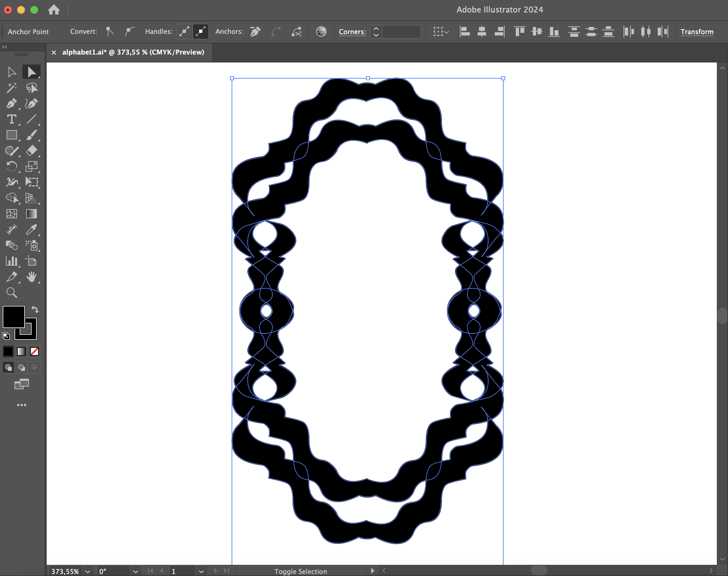Increase the Corners radius stepper
The height and width of the screenshot is (576, 728).
coord(376,28)
